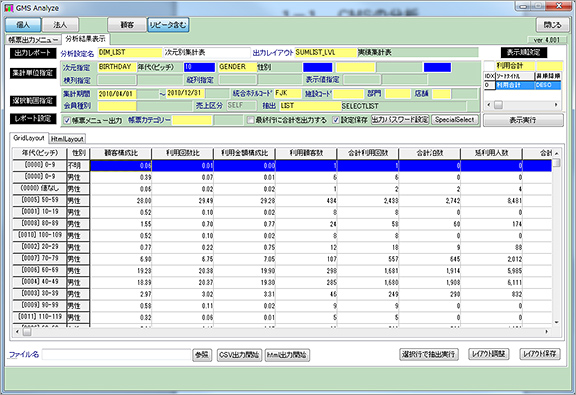Click the レイアウト調整 button
The image size is (576, 395).
[x=489, y=354]
